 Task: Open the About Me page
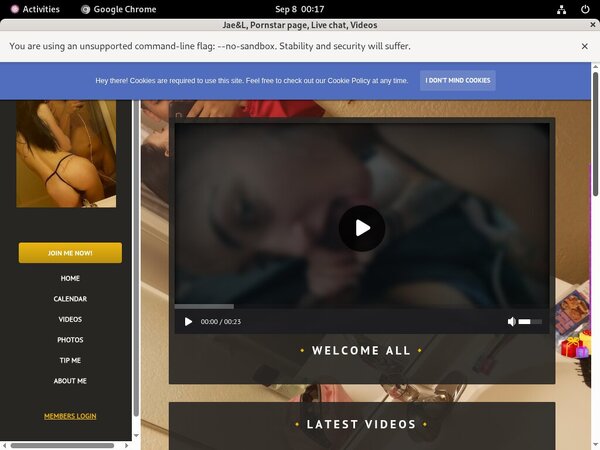[x=70, y=381]
